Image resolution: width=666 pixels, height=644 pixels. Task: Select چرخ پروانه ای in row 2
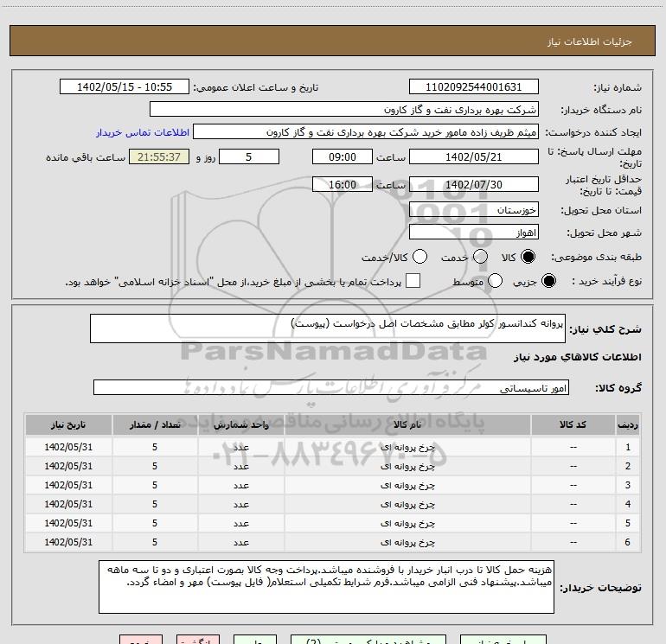[407, 466]
